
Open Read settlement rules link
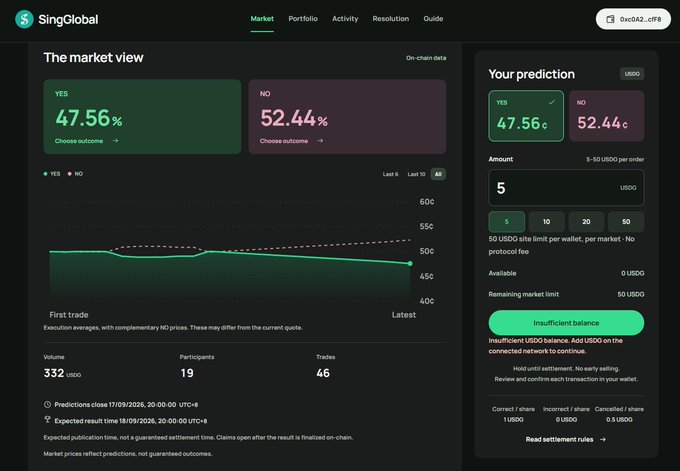pos(566,439)
